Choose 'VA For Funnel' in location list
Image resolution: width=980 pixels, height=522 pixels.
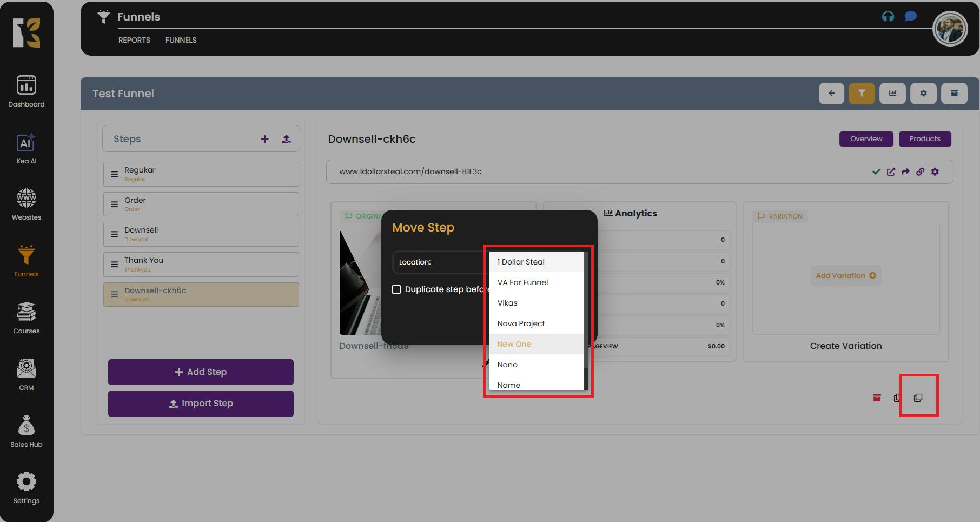522,282
